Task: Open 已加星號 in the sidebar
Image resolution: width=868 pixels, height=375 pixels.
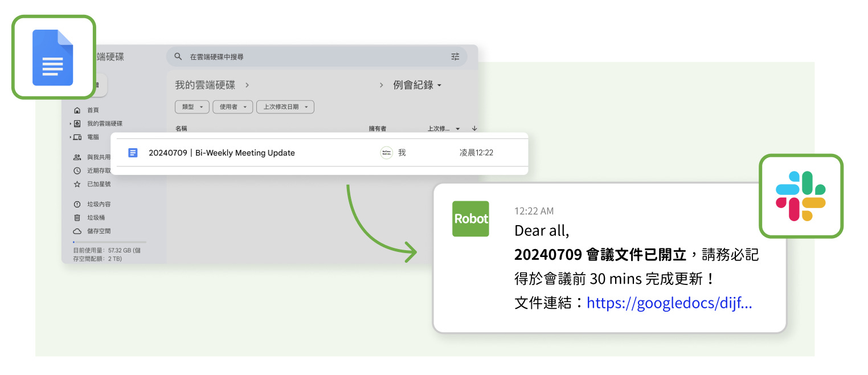Action: (99, 184)
